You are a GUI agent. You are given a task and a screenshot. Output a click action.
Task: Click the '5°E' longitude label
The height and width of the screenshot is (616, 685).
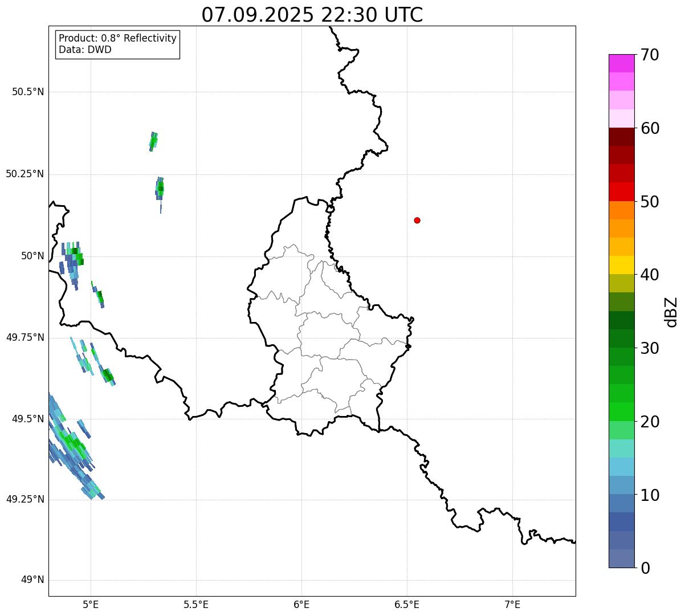click(x=91, y=605)
